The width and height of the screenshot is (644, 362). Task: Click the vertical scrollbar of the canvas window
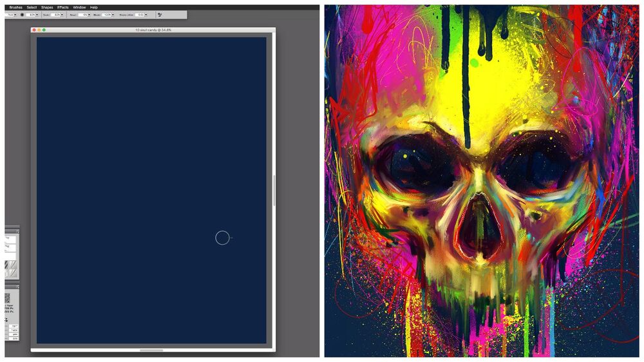[274, 191]
